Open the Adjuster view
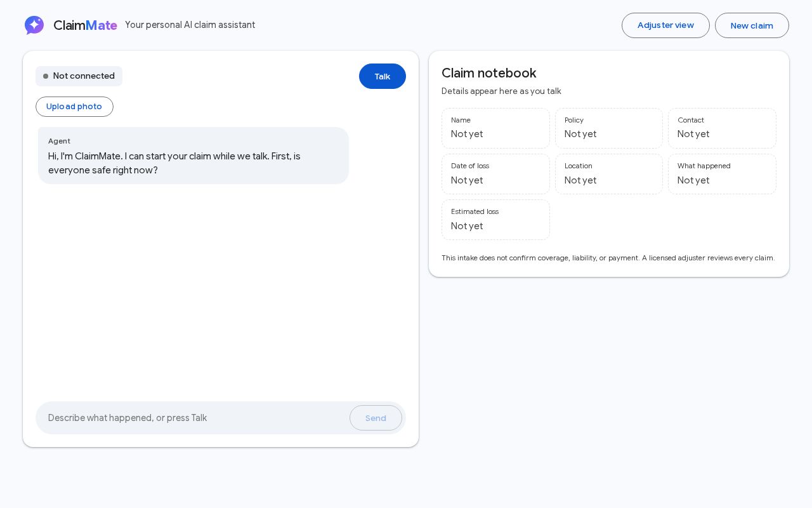 665,25
